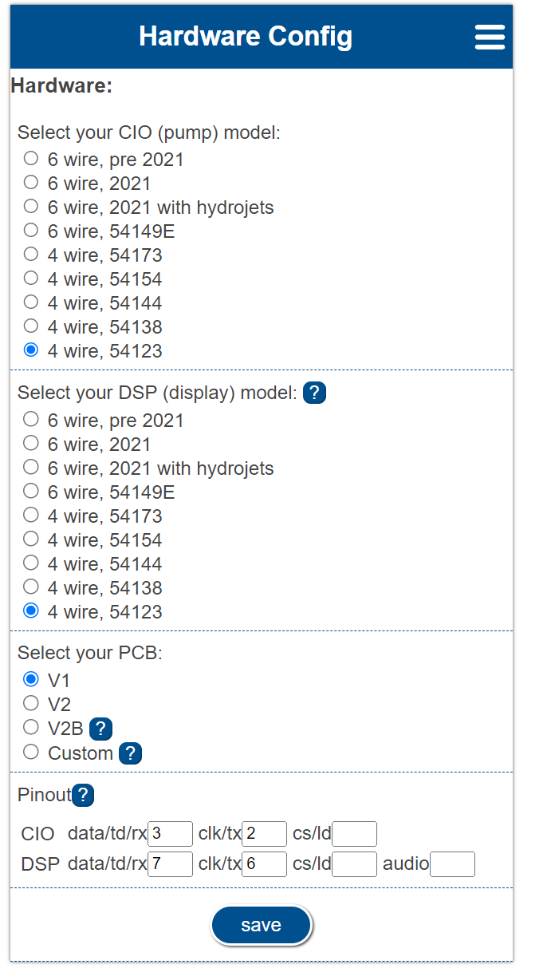Click the DSP audio input field
The image size is (547, 980).
pyautogui.click(x=452, y=863)
